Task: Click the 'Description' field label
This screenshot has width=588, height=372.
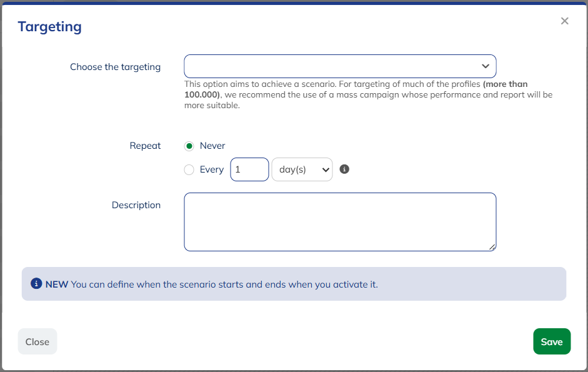Action: coord(136,204)
